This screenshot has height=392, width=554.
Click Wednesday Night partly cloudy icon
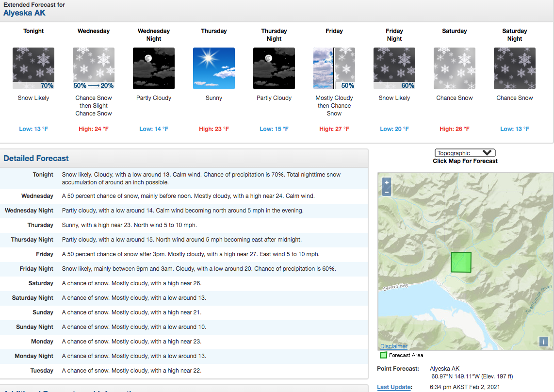tap(154, 68)
